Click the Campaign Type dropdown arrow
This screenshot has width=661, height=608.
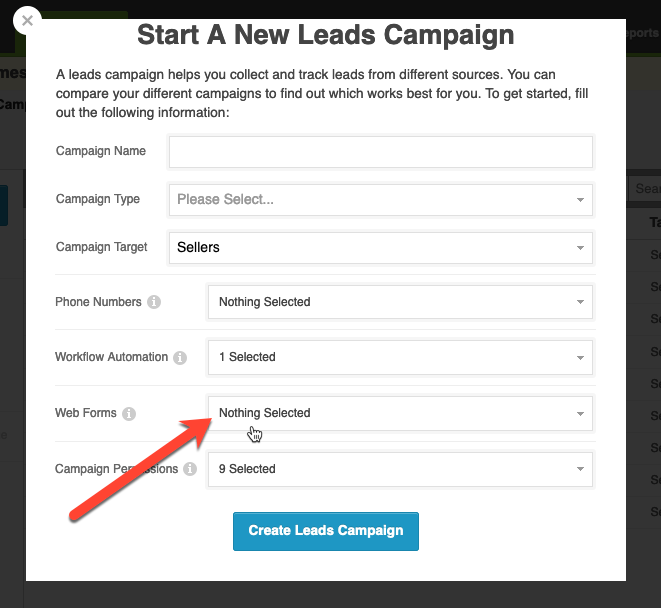[x=580, y=200]
